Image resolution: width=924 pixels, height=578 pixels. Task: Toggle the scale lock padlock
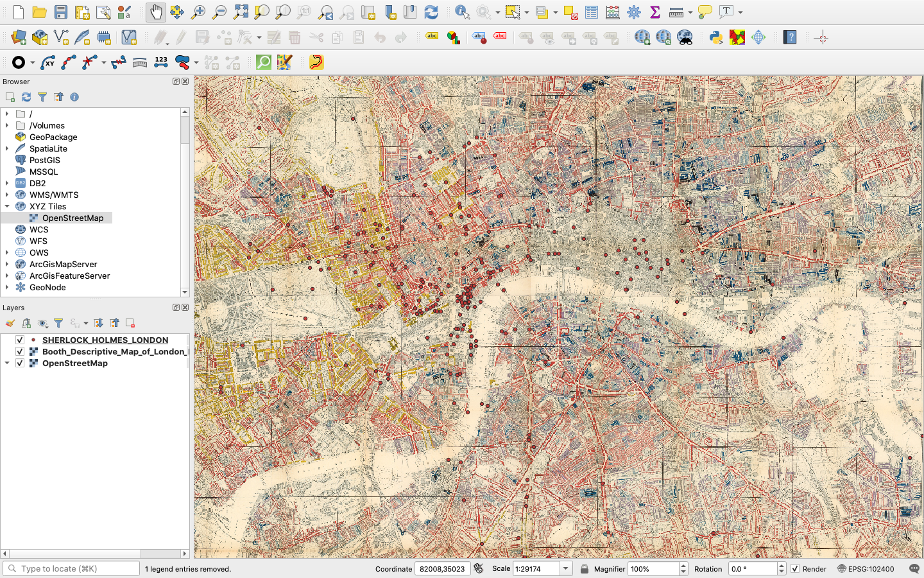(x=585, y=569)
